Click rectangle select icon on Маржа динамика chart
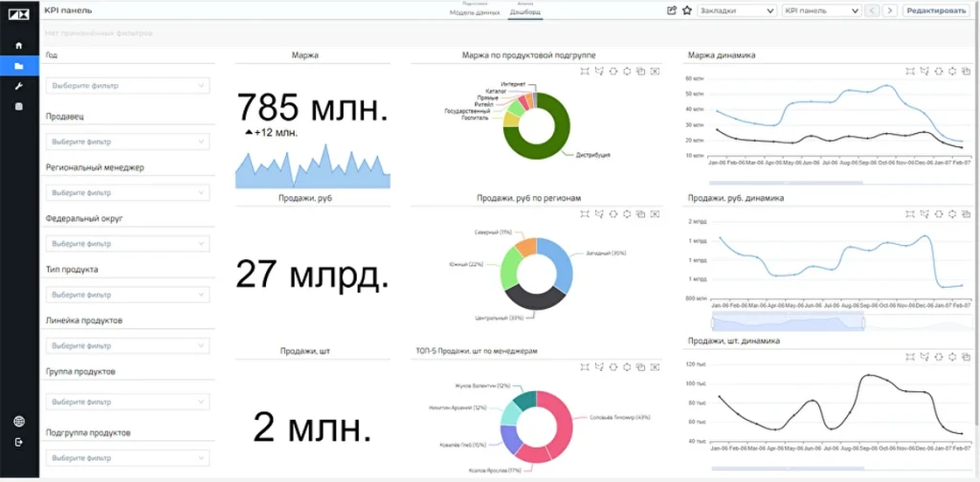The width and height of the screenshot is (980, 482). [x=909, y=71]
